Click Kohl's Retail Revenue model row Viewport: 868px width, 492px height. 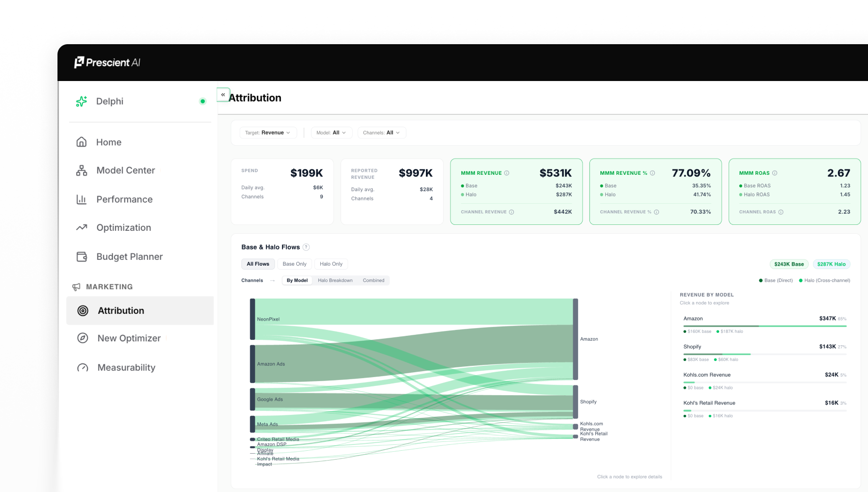click(765, 409)
